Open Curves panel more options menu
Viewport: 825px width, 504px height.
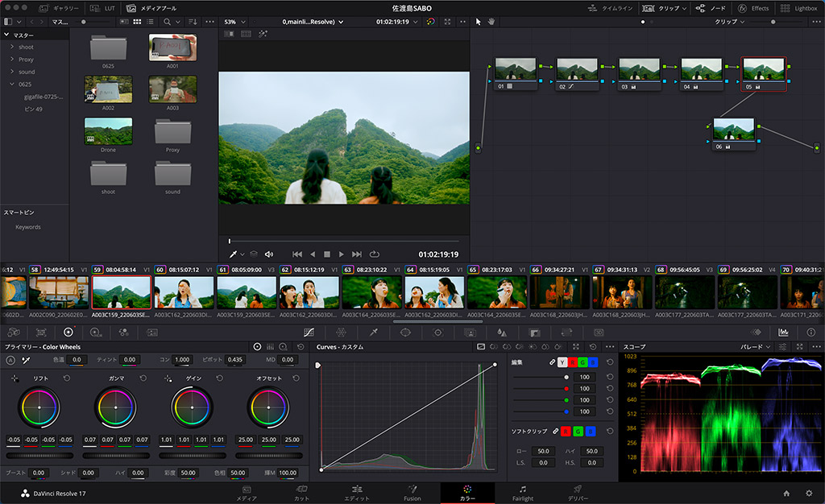pos(610,347)
